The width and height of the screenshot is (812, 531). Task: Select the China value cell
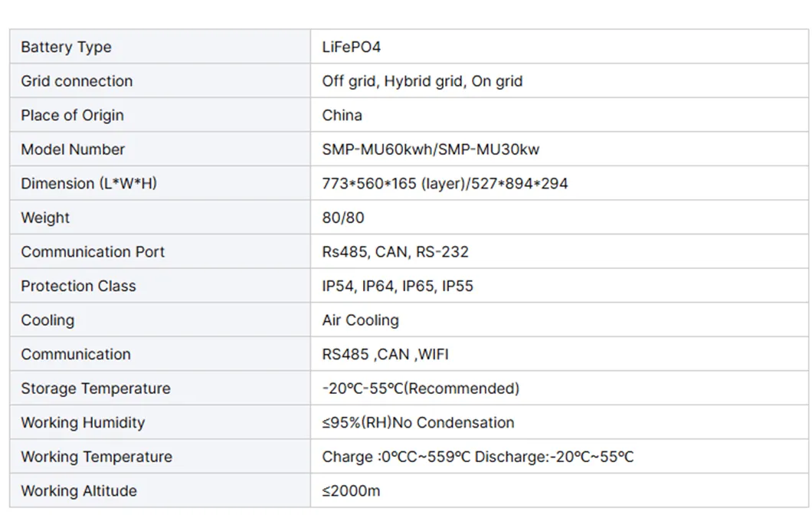(x=342, y=115)
